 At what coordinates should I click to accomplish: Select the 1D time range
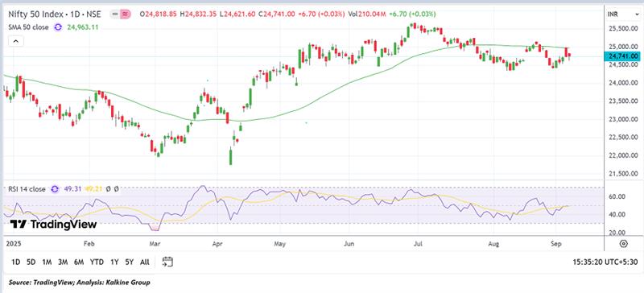point(15,262)
